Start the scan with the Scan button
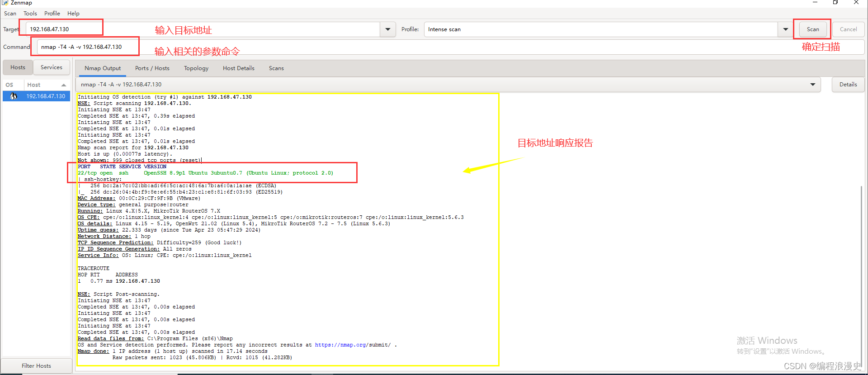 pyautogui.click(x=813, y=29)
